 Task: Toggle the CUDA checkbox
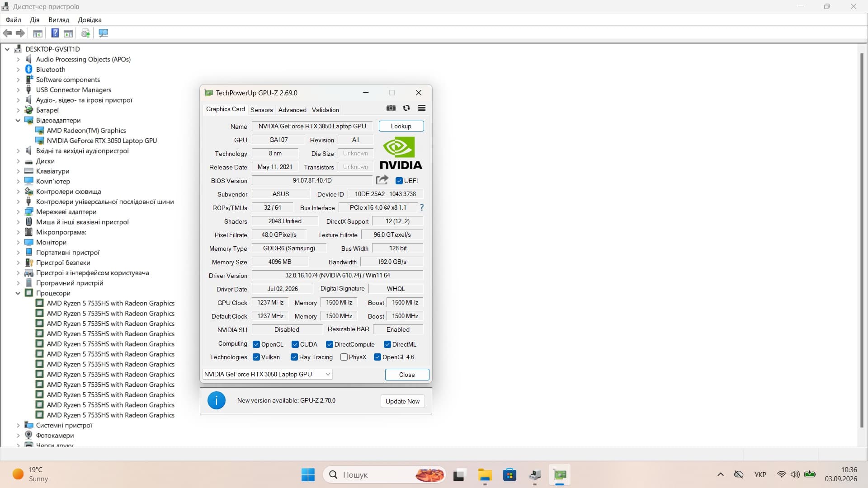(x=295, y=344)
